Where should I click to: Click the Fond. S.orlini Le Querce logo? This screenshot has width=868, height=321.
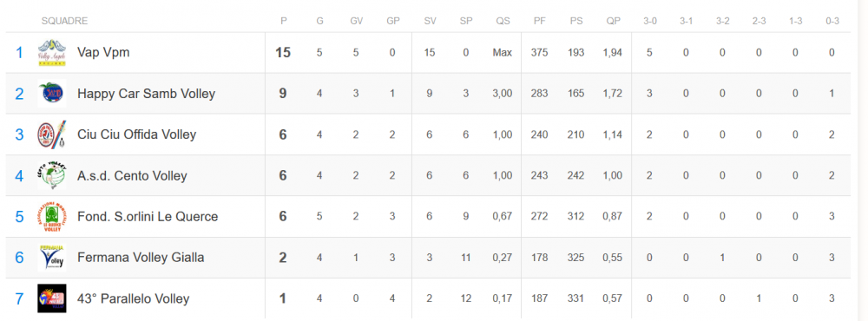pos(52,216)
